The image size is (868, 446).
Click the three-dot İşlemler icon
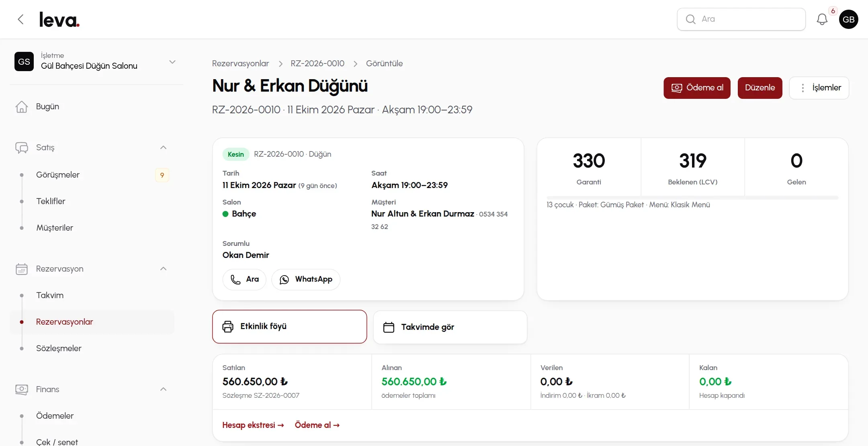[x=802, y=88]
